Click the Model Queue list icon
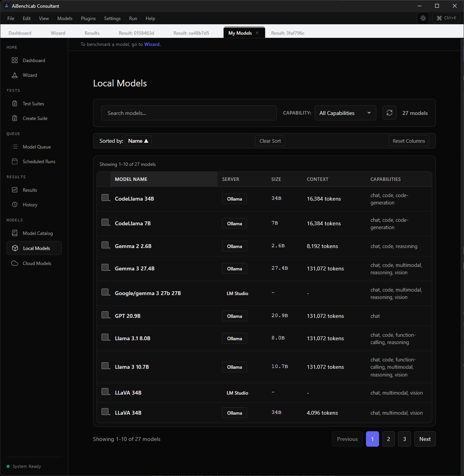Image resolution: width=464 pixels, height=476 pixels. pos(15,147)
